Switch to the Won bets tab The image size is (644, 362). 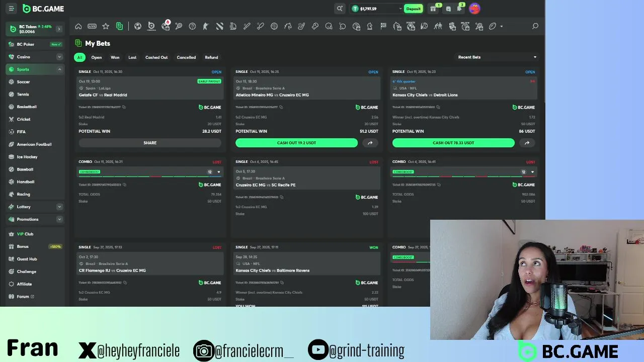(x=115, y=57)
